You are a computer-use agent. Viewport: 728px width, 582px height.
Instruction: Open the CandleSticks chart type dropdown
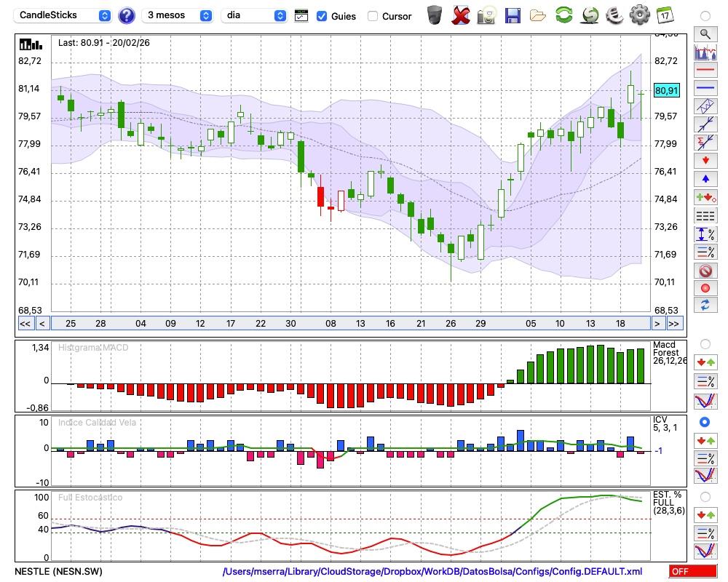pyautogui.click(x=64, y=15)
